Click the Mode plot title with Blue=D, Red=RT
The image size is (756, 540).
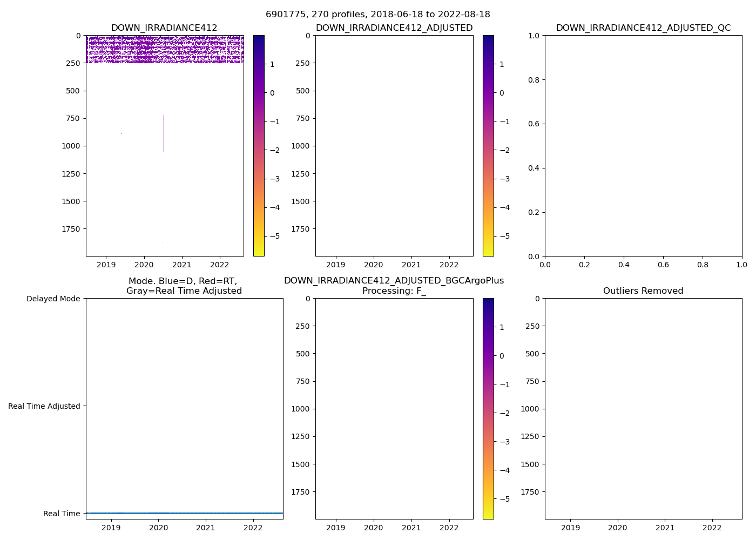coord(184,286)
